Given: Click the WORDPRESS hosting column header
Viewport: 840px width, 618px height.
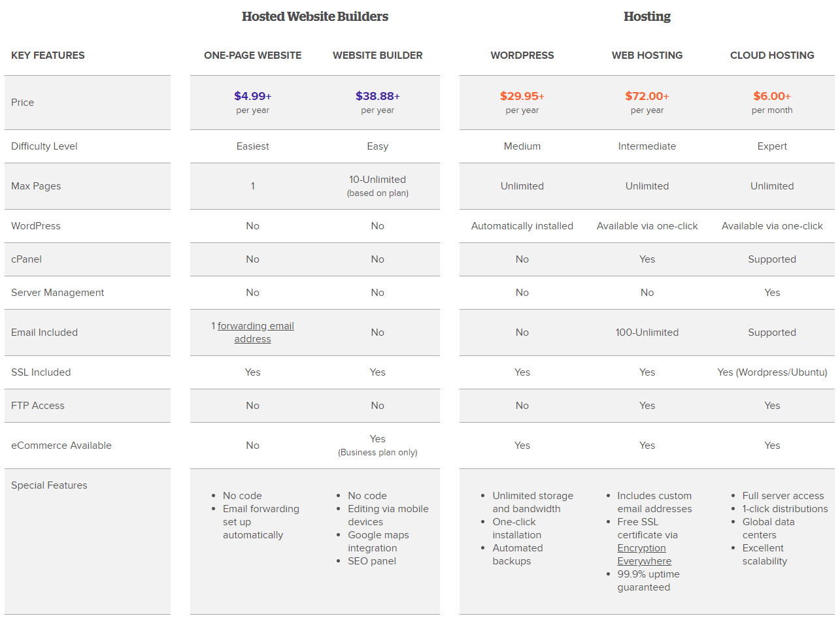Looking at the screenshot, I should coord(522,56).
